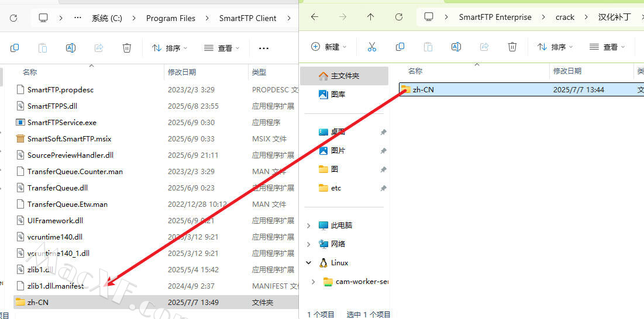Viewport: 644px width, 319px height.
Task: Expand 网络 in the navigation pane
Action: coord(309,244)
